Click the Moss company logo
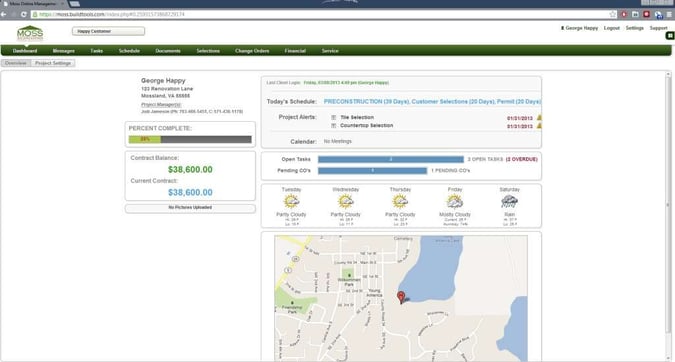Viewport: 675px width, 362px height. coord(30,33)
